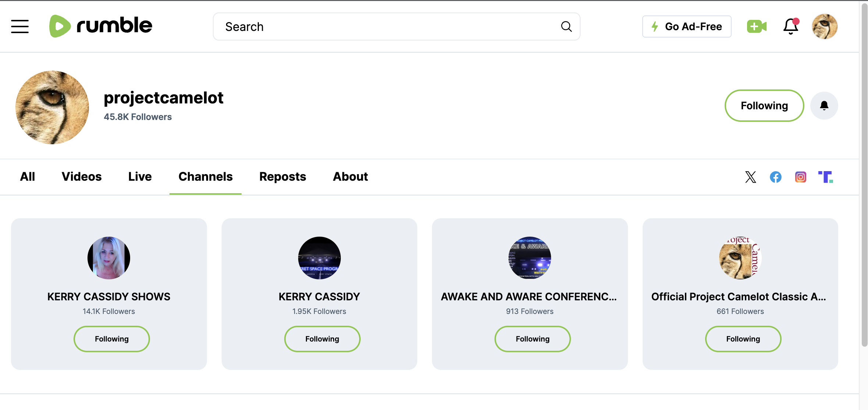Image resolution: width=868 pixels, height=410 pixels.
Task: Toggle channel notification bell for projectcamelot
Action: pos(824,106)
